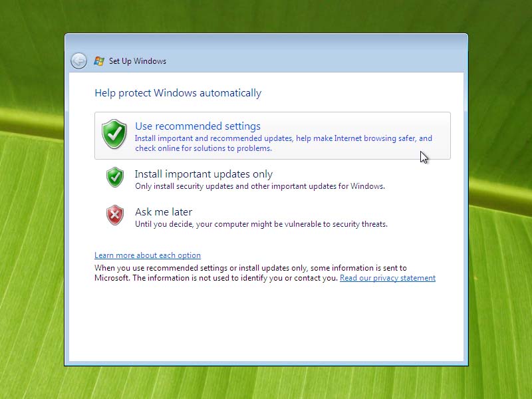Open Learn more about each option

148,255
